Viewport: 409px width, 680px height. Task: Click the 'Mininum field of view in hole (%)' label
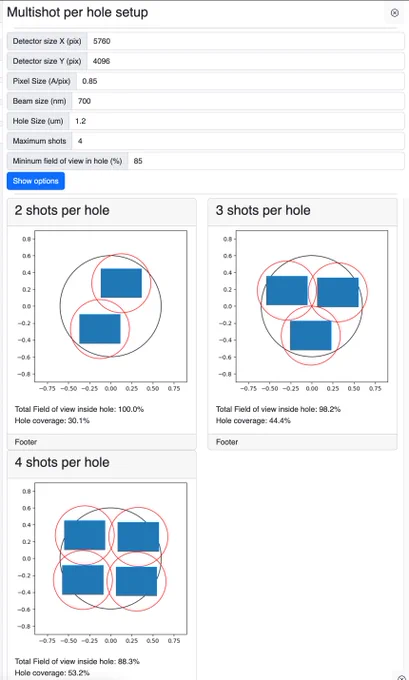point(67,161)
